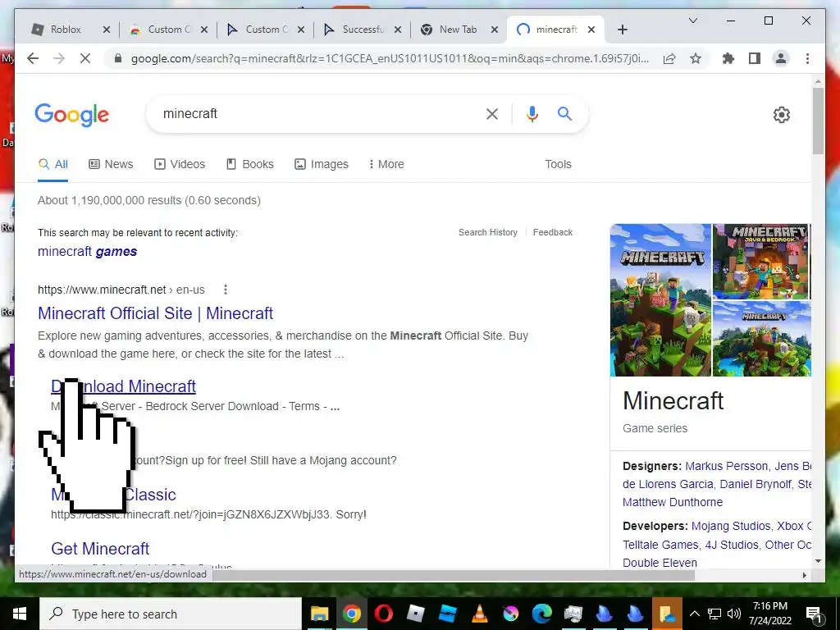This screenshot has height=630, width=840.
Task: Select the Books results filter
Action: pyautogui.click(x=249, y=164)
